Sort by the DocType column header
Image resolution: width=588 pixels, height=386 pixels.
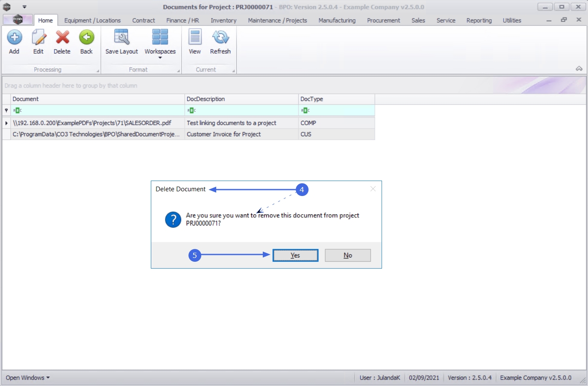coord(337,99)
